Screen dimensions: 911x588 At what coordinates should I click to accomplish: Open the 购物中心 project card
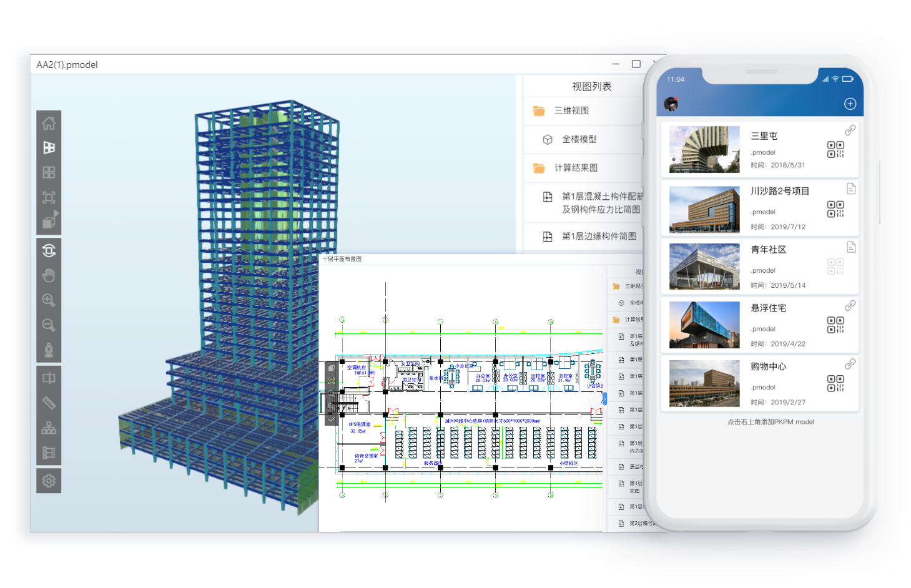pos(760,383)
